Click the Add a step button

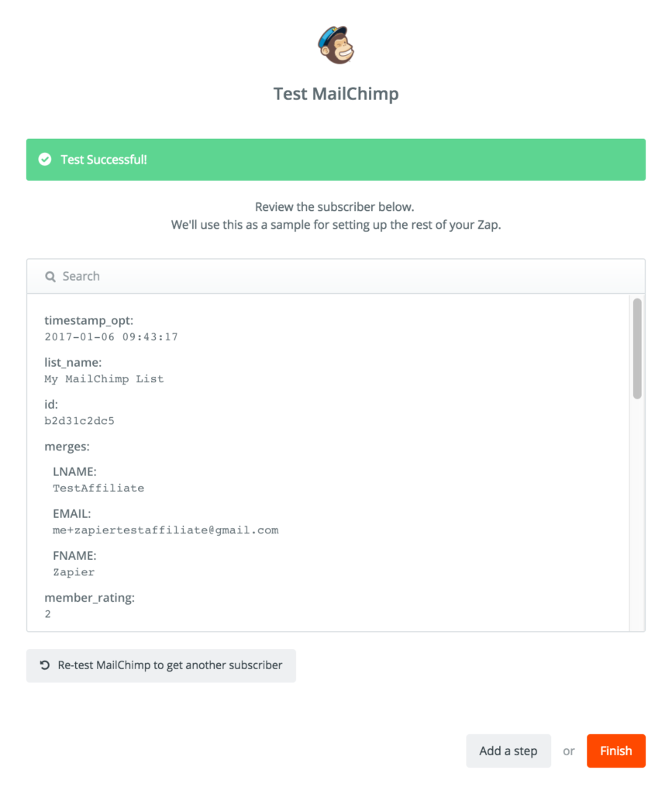click(508, 751)
